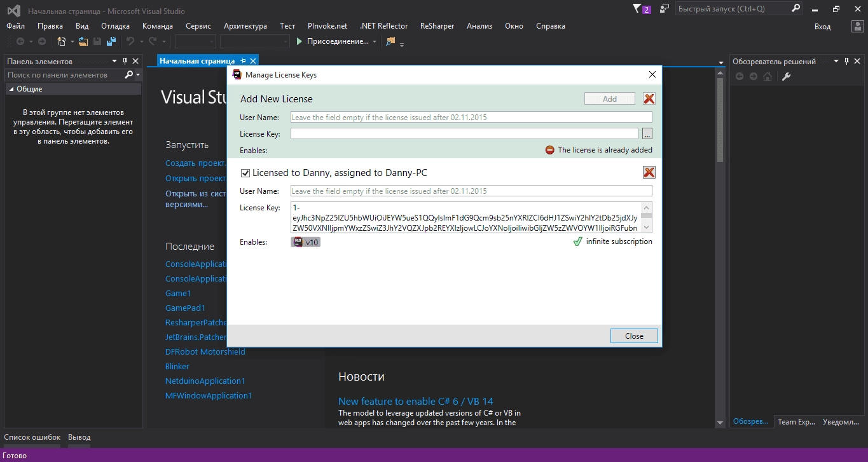
Task: Open the Присоединение dropdown arrow
Action: click(x=375, y=42)
